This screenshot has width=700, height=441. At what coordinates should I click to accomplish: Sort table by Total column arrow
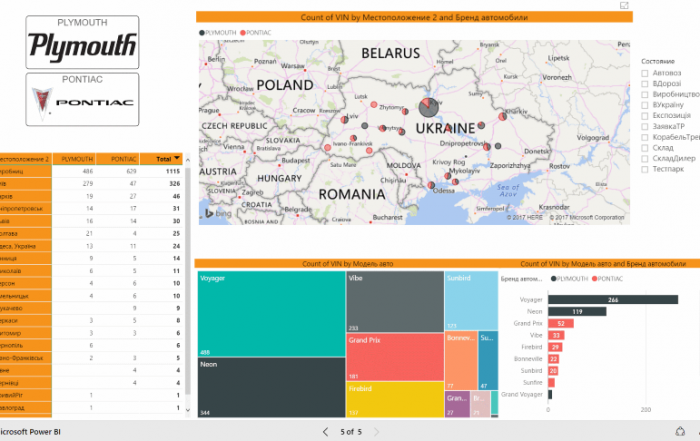(177, 158)
